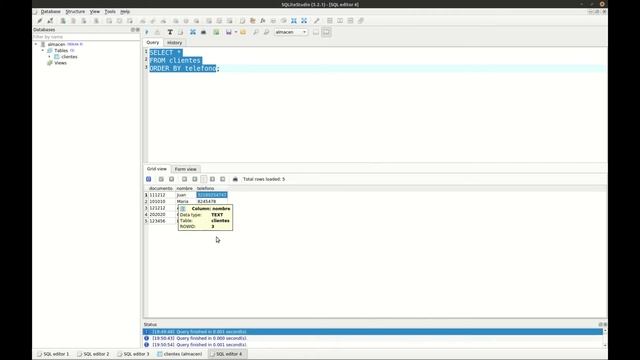Open the dropdown arrow beside the save icon
This screenshot has height=360, width=640.
point(236,32)
